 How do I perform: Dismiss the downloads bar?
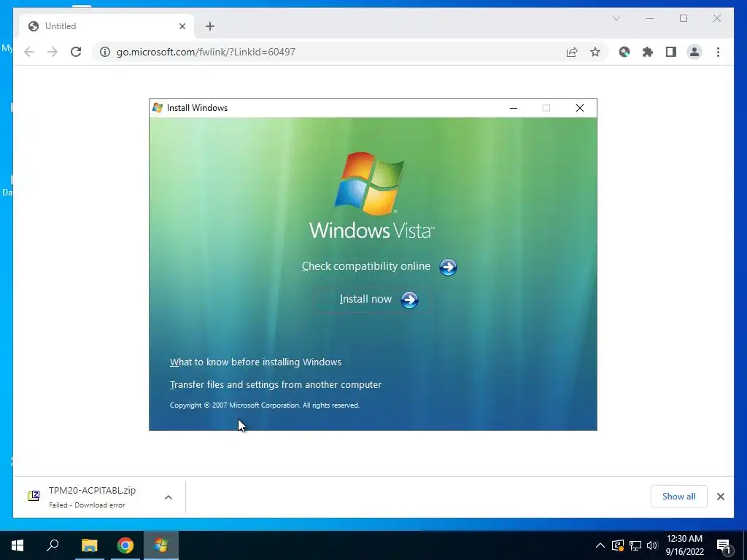[720, 497]
